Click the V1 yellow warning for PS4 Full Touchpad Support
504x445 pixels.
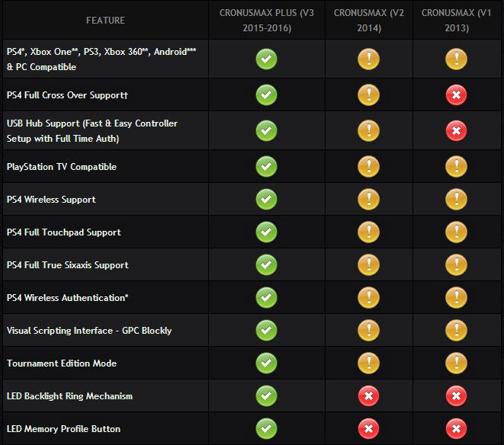tap(456, 232)
